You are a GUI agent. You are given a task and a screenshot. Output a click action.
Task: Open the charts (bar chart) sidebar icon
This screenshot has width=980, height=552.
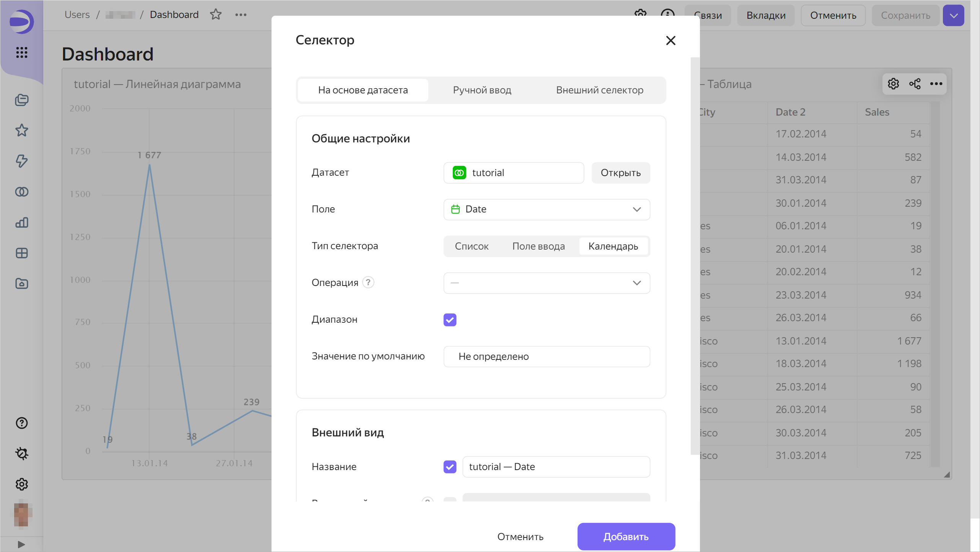[x=22, y=222]
